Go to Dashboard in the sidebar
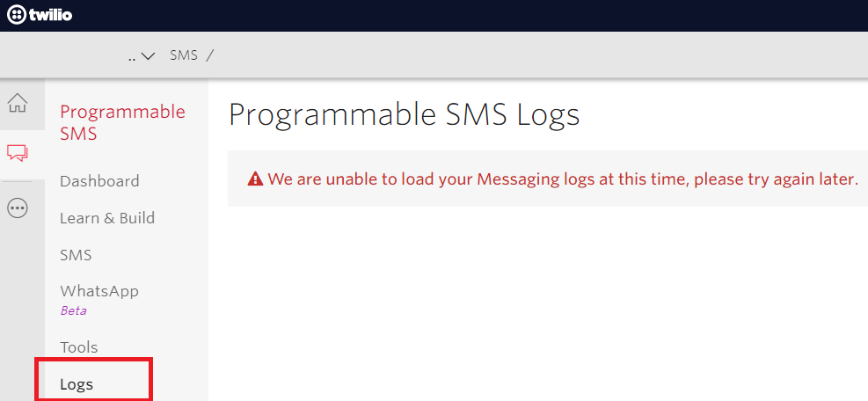This screenshot has height=401, width=868. coord(99,181)
